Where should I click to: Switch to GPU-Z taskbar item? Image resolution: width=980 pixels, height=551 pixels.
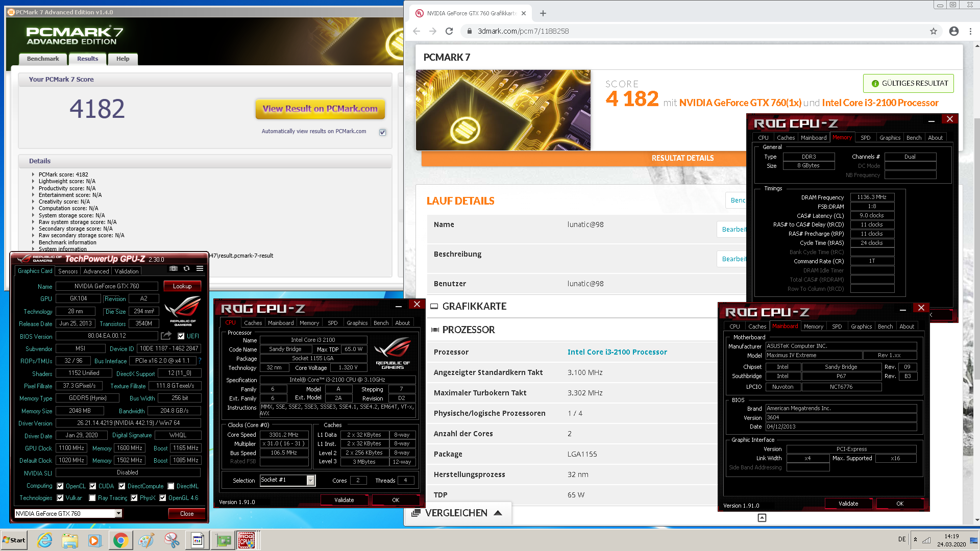point(223,540)
